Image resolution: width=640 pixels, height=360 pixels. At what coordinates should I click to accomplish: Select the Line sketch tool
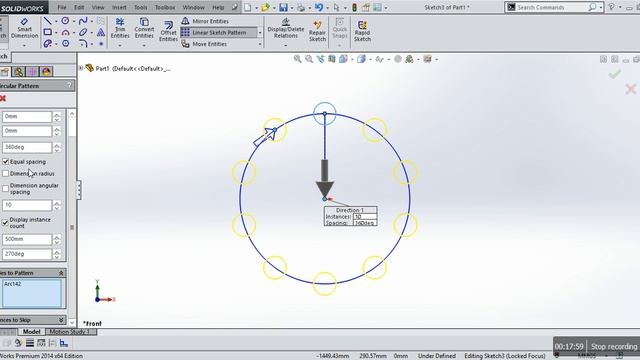pyautogui.click(x=47, y=21)
